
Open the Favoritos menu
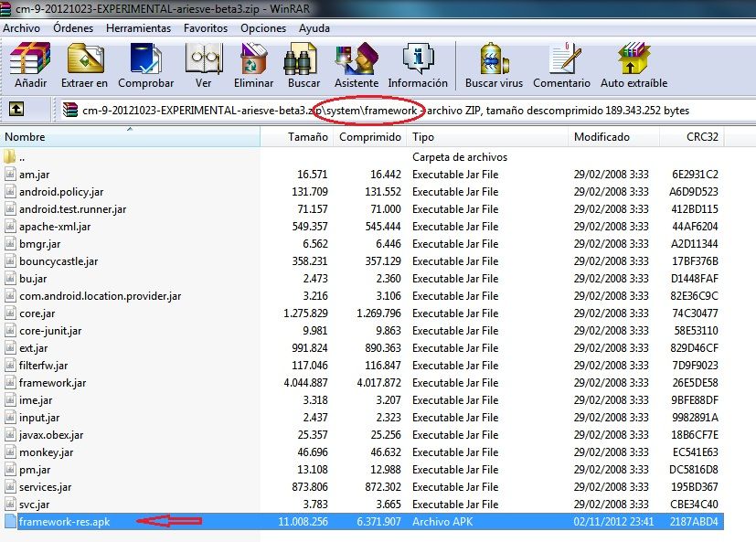(x=206, y=27)
